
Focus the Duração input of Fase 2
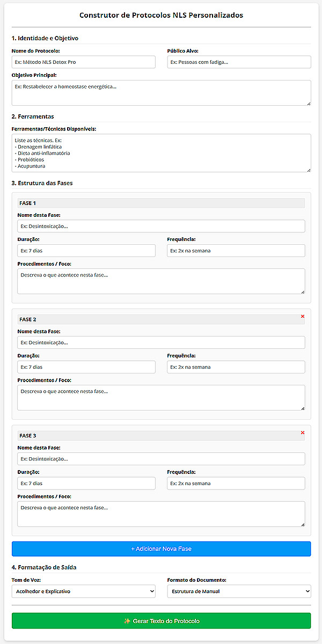pos(86,367)
